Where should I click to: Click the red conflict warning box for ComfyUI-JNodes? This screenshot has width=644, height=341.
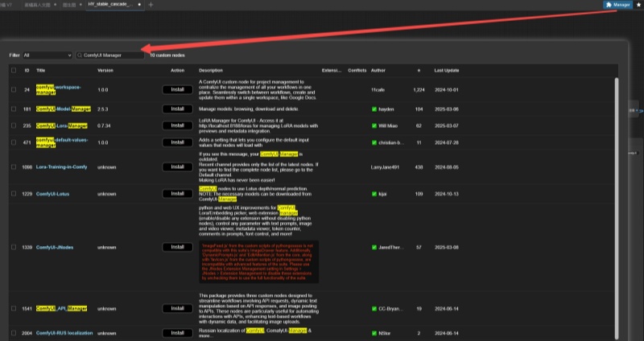tap(258, 262)
